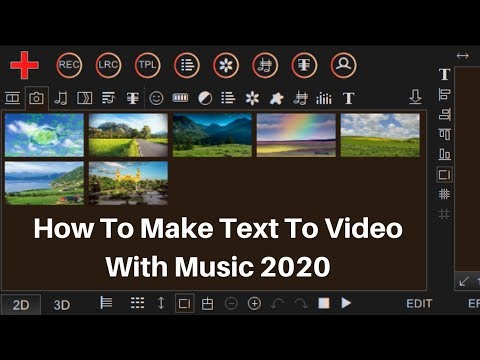Click the align top edges icon
Viewport: 480px width, 360px height.
coord(445,134)
